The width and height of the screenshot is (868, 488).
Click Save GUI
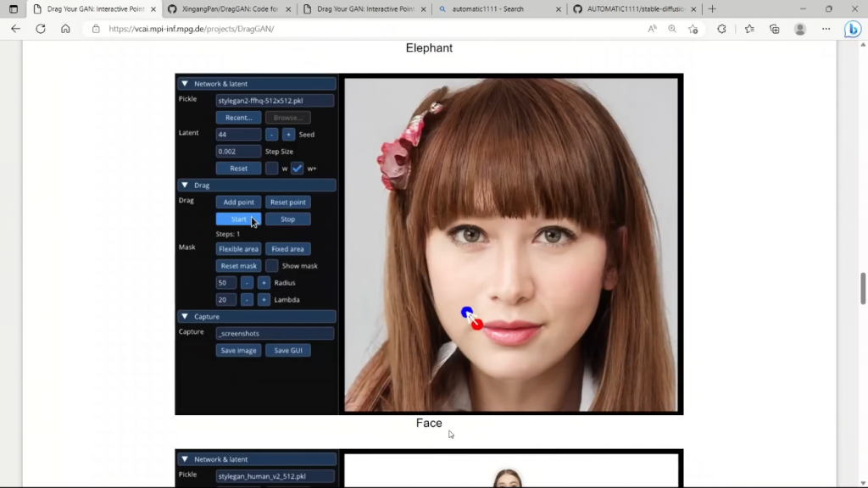[288, 350]
